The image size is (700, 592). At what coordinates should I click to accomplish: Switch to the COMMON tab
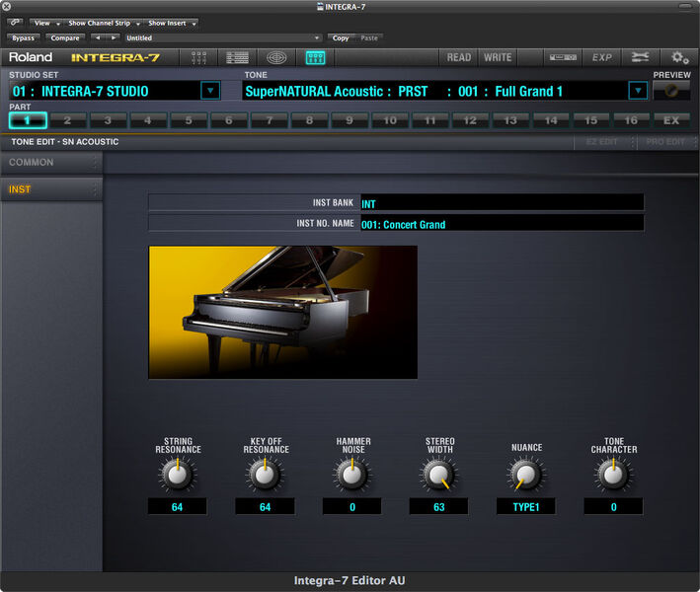pos(51,163)
